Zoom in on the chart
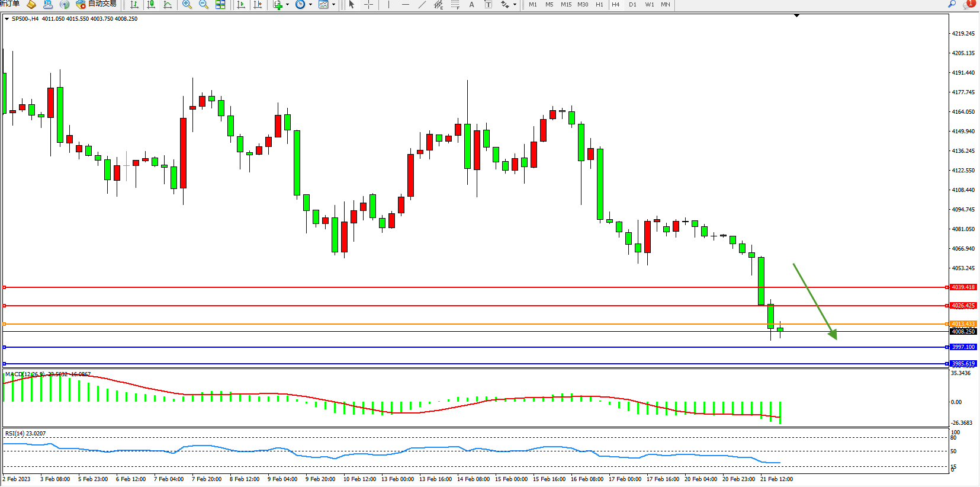 pos(187,5)
